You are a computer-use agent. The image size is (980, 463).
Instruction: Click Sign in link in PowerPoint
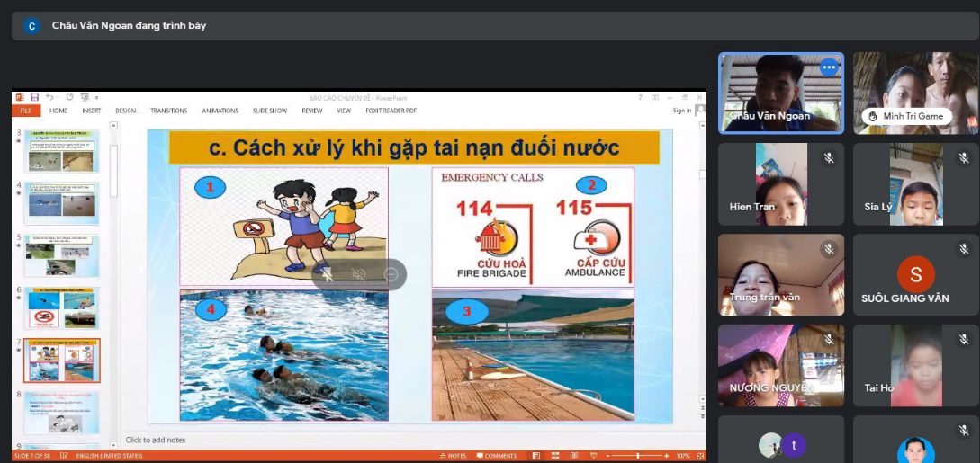[x=682, y=111]
